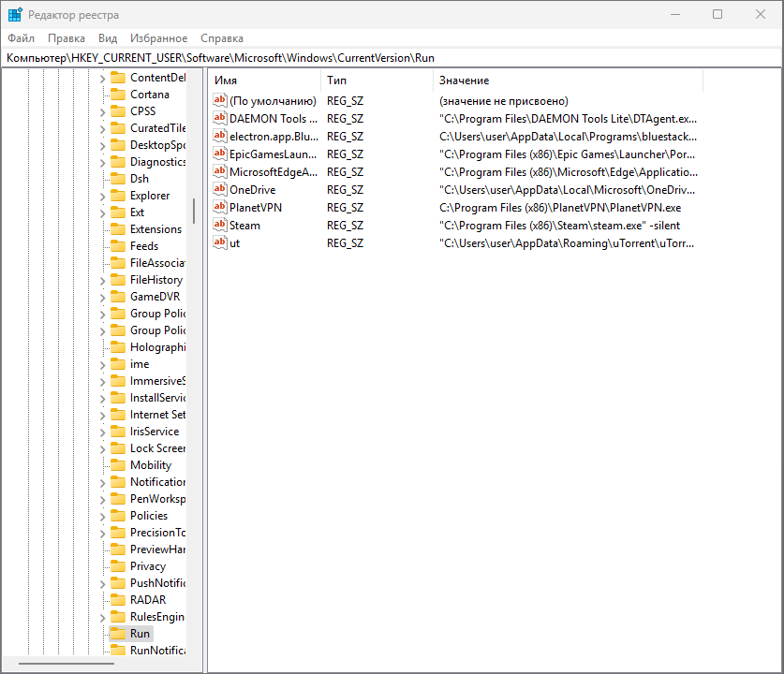Click the string icon of the ut value
The image size is (784, 674).
point(220,242)
